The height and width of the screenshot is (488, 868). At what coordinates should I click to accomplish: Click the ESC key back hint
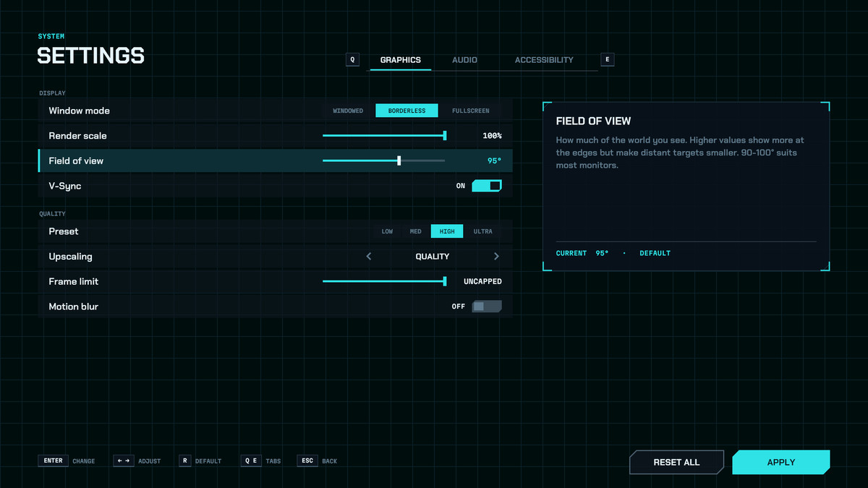pos(307,461)
